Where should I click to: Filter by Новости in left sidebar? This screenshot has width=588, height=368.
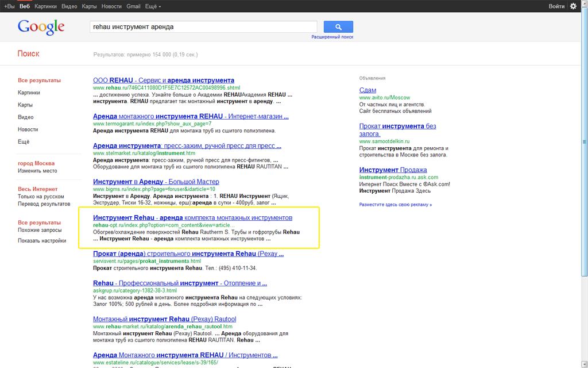tap(28, 129)
